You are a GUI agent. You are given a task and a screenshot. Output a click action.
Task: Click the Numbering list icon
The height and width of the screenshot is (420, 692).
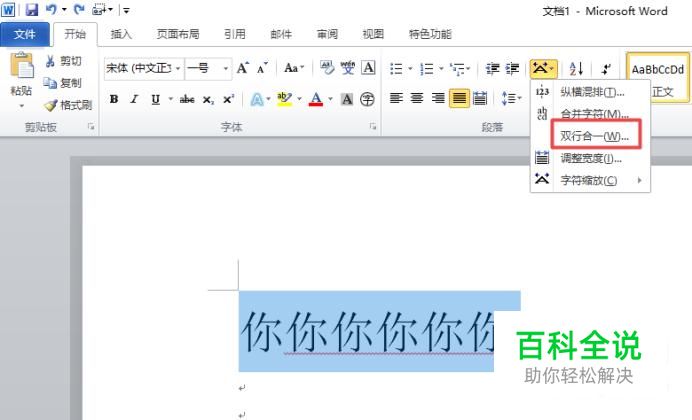(426, 68)
